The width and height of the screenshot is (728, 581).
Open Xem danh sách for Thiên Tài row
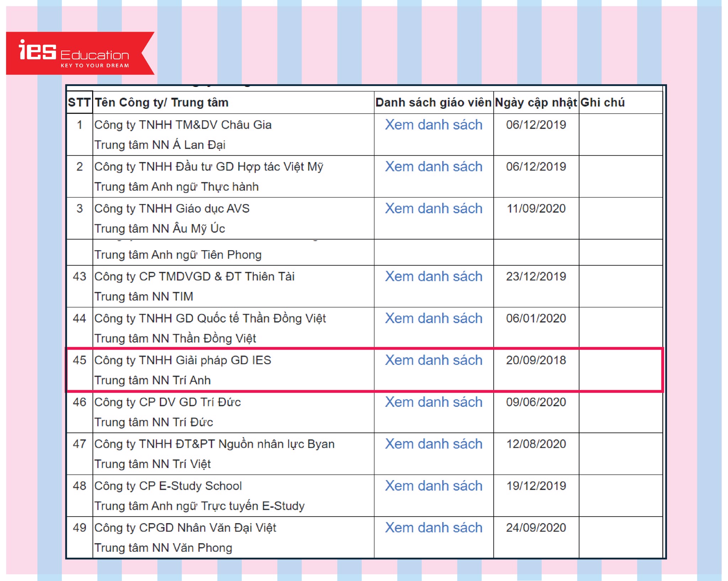pos(434,276)
